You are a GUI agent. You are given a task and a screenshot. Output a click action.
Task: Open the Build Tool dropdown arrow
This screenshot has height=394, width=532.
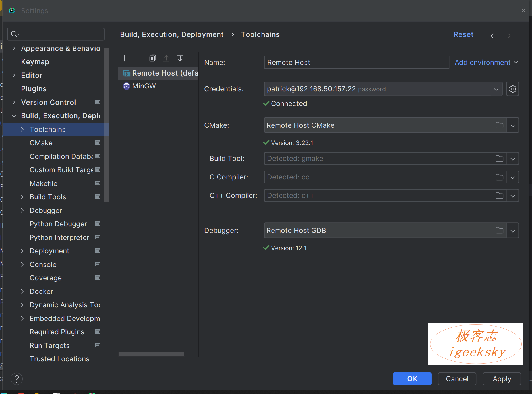coord(512,159)
